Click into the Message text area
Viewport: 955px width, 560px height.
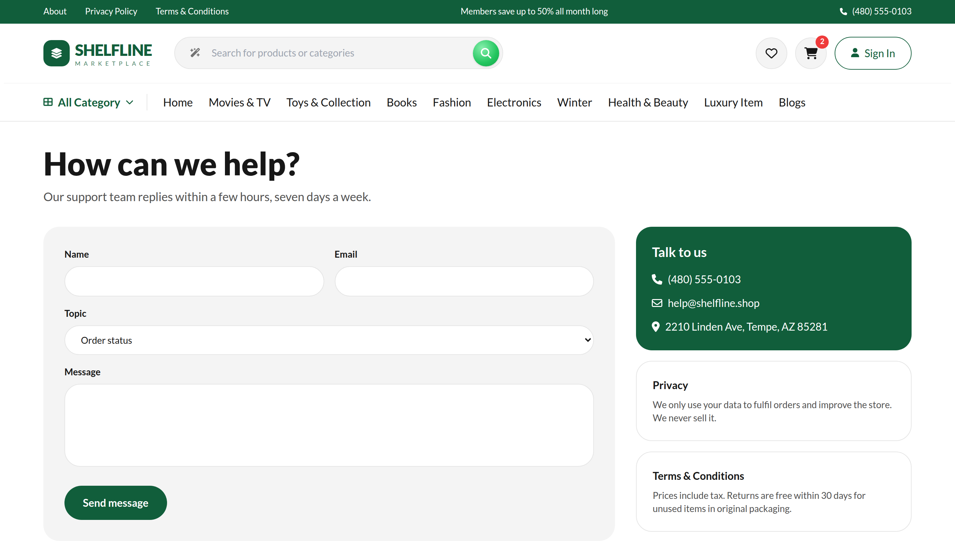(329, 425)
